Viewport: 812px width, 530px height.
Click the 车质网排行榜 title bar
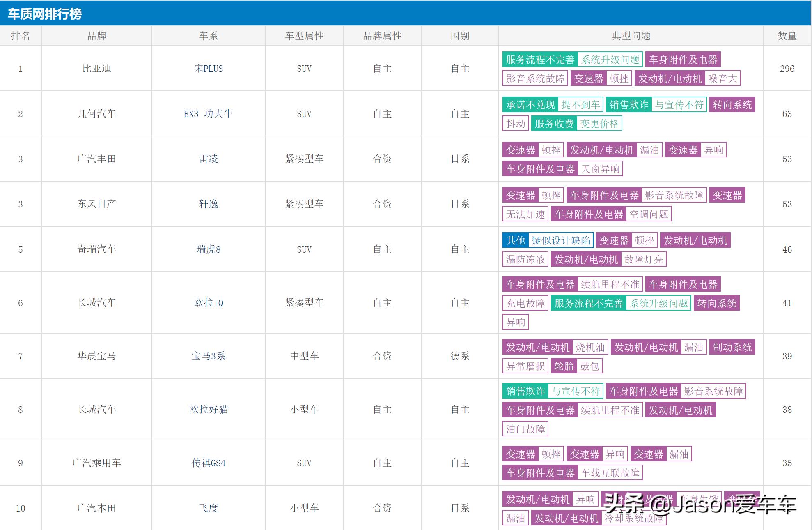(45, 14)
